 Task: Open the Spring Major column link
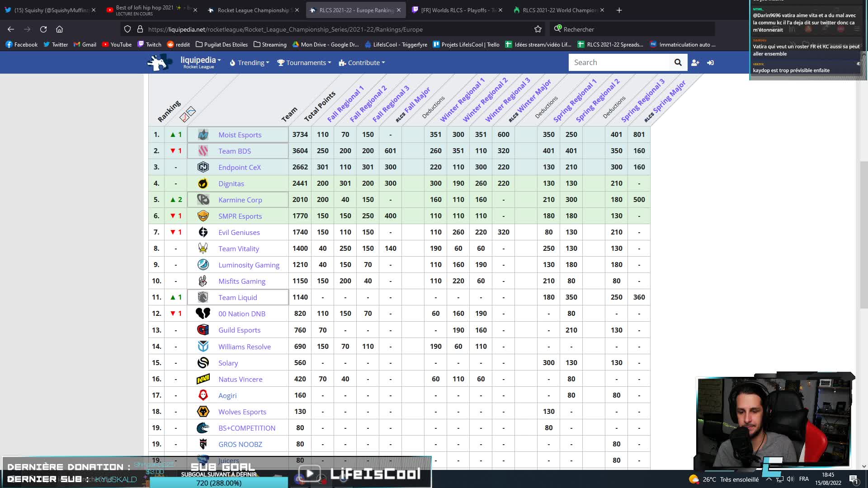(x=665, y=101)
